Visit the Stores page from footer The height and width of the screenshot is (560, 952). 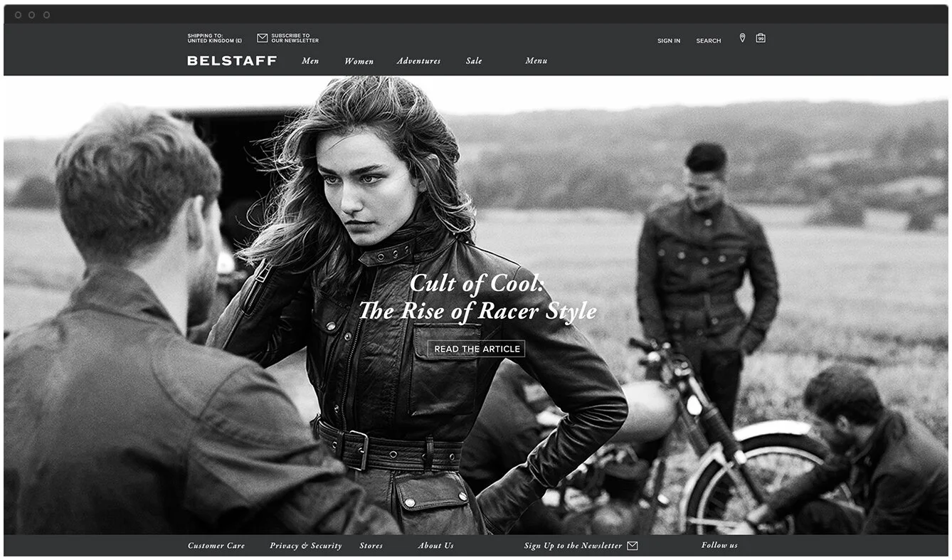click(371, 545)
